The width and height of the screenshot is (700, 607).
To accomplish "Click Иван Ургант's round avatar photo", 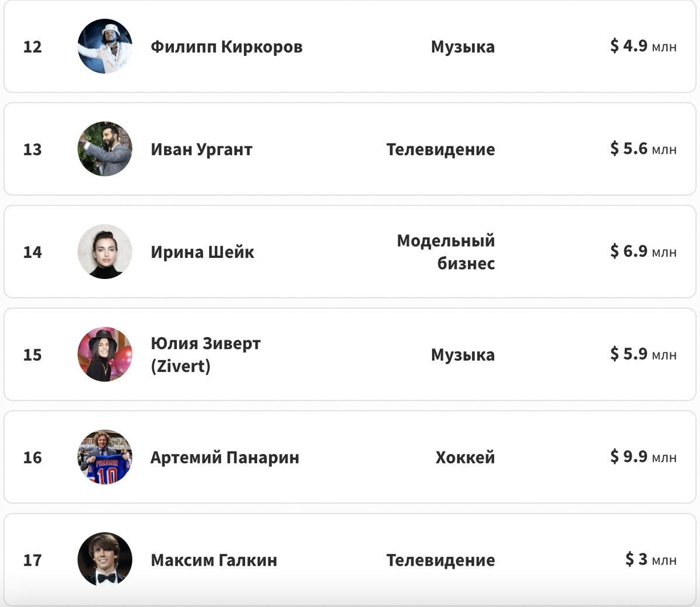I will tap(105, 149).
